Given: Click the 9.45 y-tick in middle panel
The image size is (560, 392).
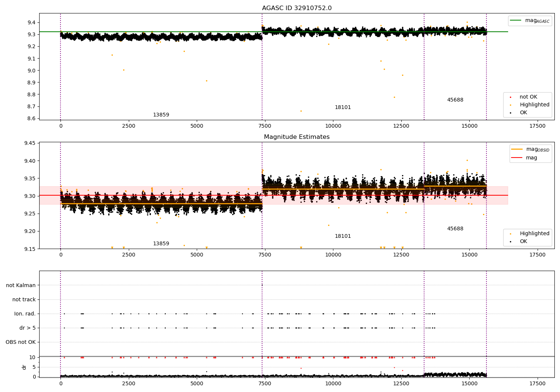Looking at the screenshot, I should tap(30, 143).
